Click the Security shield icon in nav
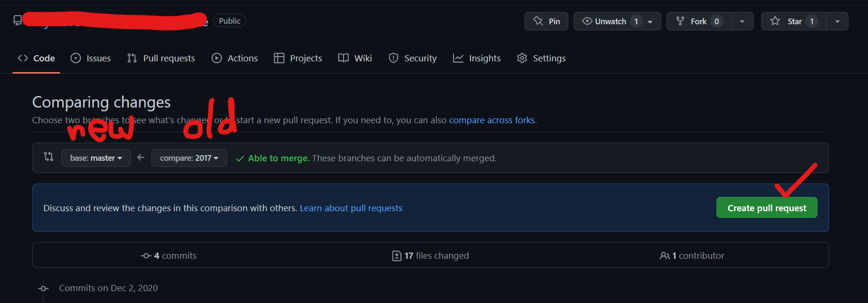This screenshot has width=868, height=303. coord(394,58)
